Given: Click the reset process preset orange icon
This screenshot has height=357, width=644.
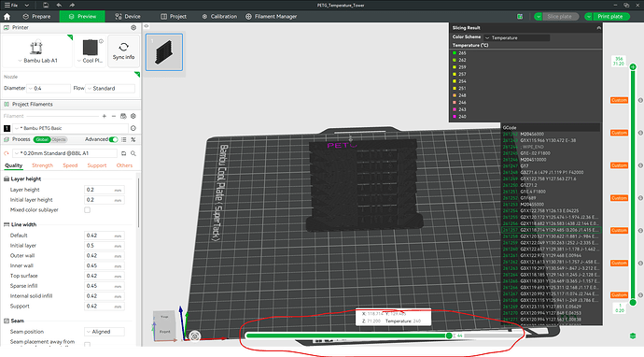Looking at the screenshot, I should (7, 153).
